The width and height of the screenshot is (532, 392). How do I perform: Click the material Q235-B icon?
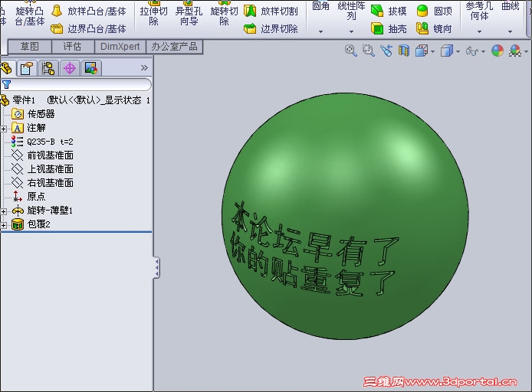(17, 142)
